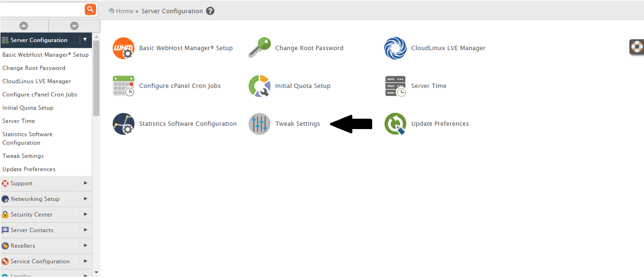
Task: Focus the search input field
Action: click(x=42, y=9)
